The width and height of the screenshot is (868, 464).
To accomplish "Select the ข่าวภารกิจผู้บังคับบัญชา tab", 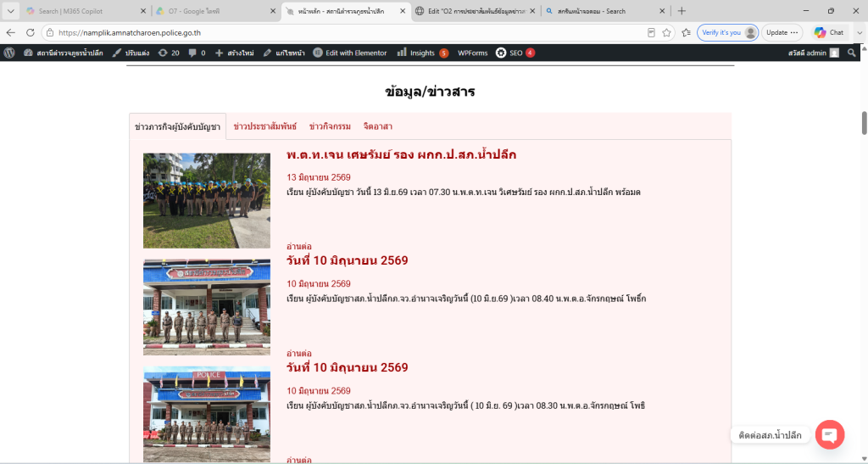I will [178, 126].
